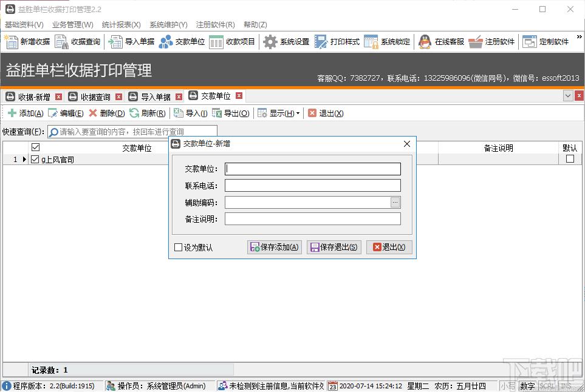The image size is (585, 392).
Task: Open 在线客服 QQ penguin icon
Action: (425, 42)
